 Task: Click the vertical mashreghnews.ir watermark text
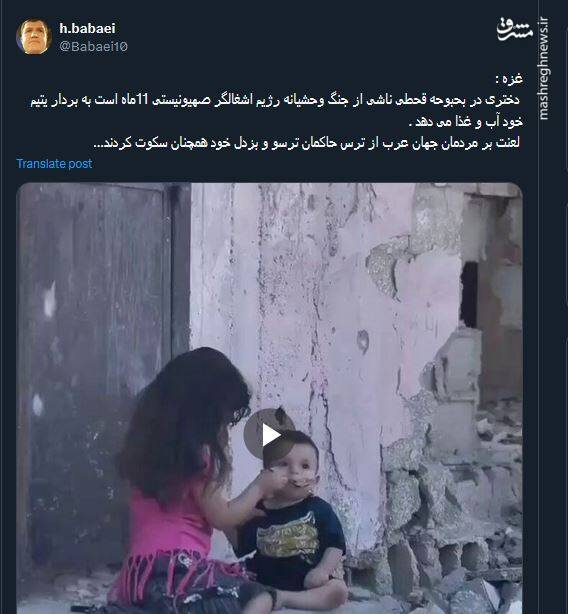pos(543,69)
